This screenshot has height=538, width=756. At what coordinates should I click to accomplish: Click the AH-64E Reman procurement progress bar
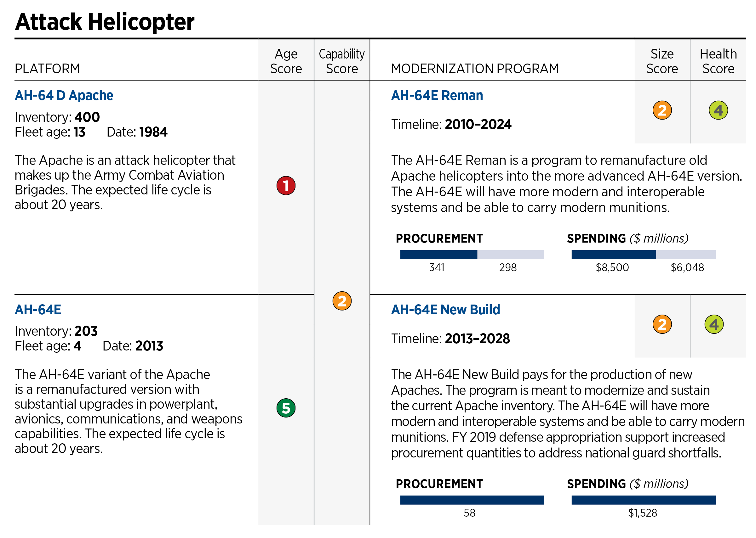pyautogui.click(x=472, y=255)
